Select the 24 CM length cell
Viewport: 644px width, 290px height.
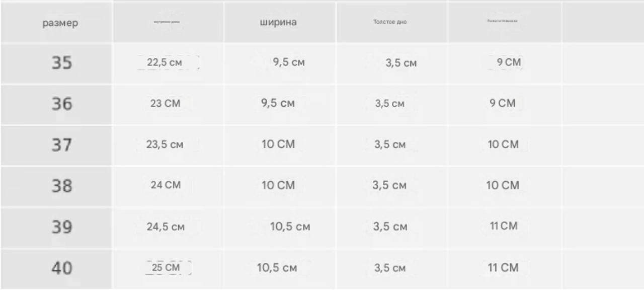pyautogui.click(x=166, y=185)
